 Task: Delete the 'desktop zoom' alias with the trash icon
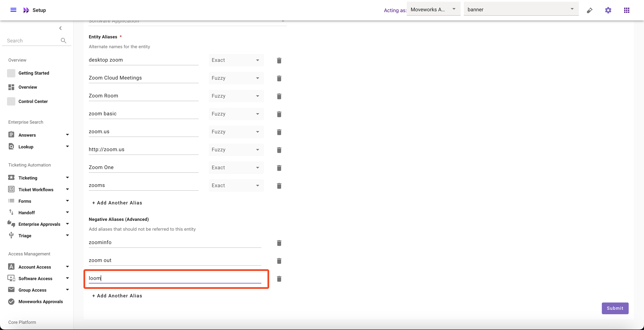pyautogui.click(x=279, y=61)
